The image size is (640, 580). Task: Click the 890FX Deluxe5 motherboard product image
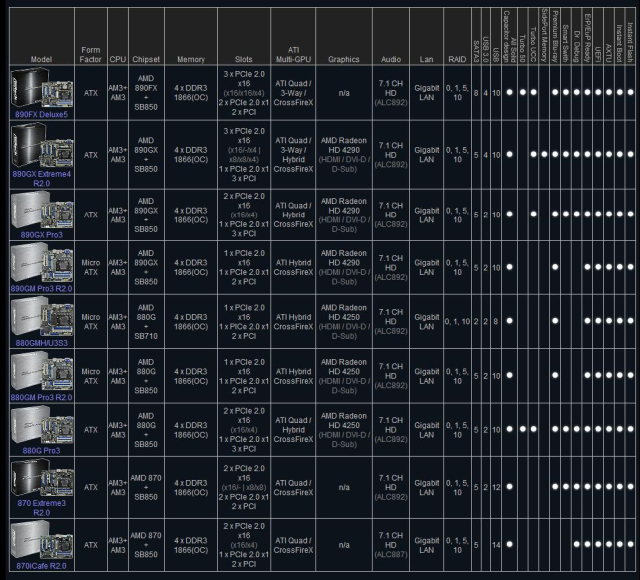[x=40, y=88]
